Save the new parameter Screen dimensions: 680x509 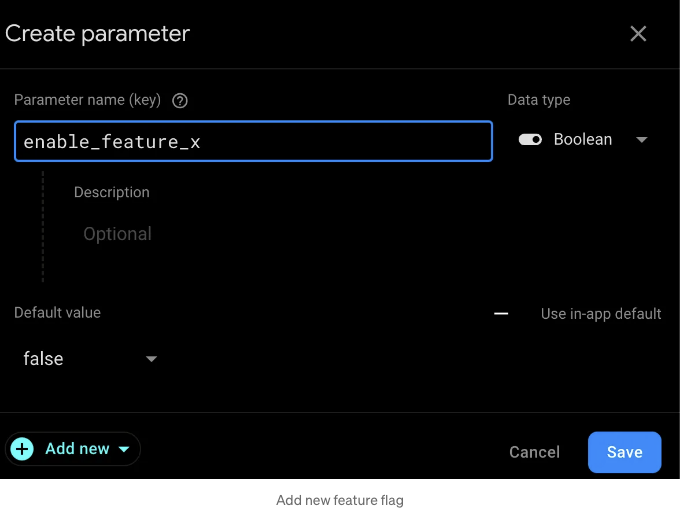tap(624, 452)
